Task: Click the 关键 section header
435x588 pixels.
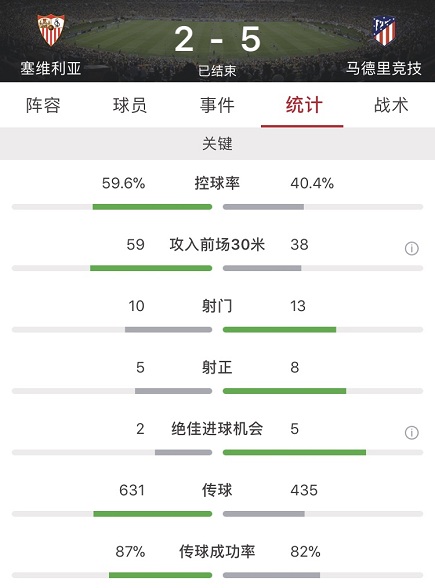Action: point(217,144)
